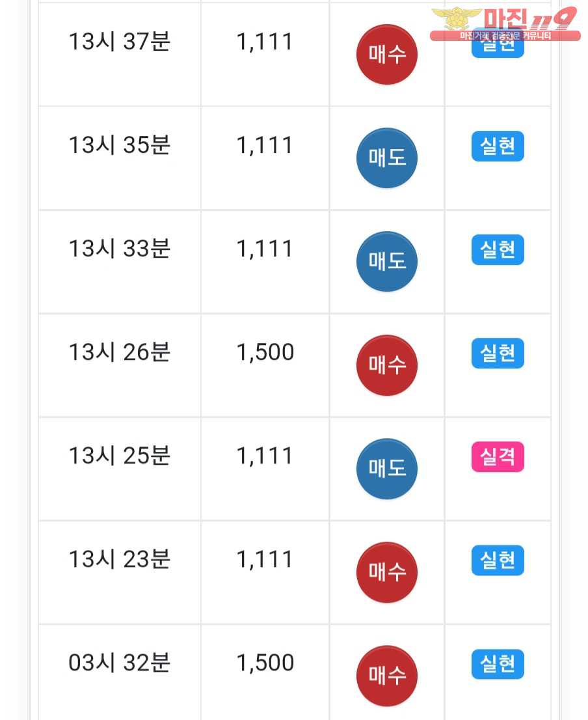Click the 1,500 amount in 13시 26분 row
Viewport: 588px width, 720px height.
coord(265,352)
